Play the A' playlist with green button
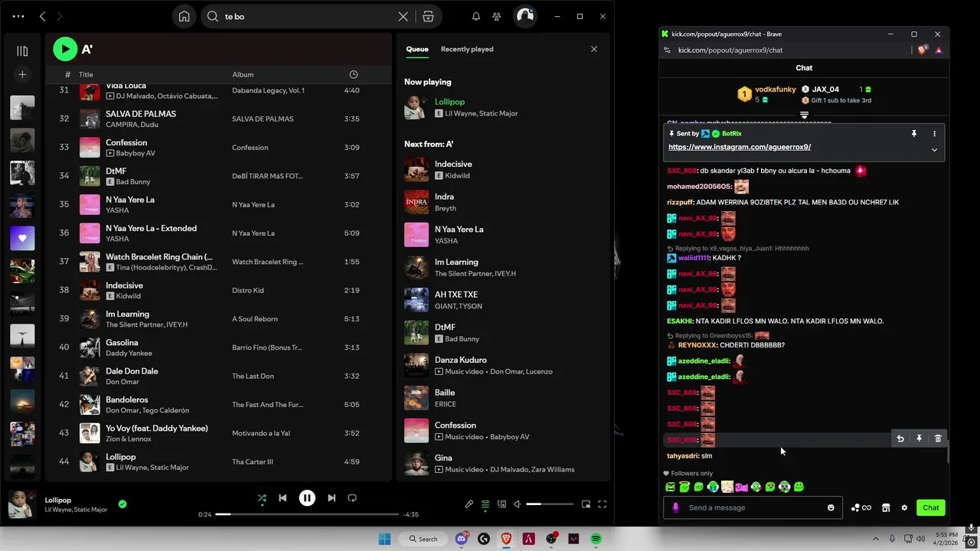980x551 pixels. (x=65, y=49)
